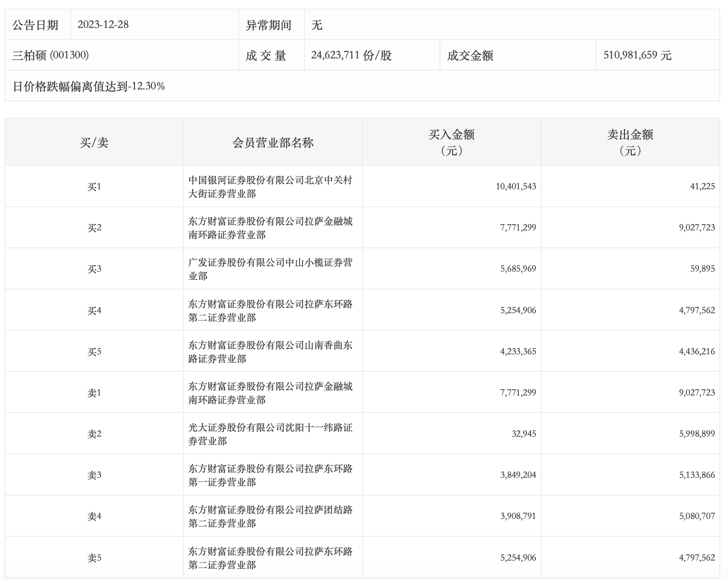Image resolution: width=728 pixels, height=580 pixels.
Task: Click the 买入金额 column header
Action: [451, 142]
